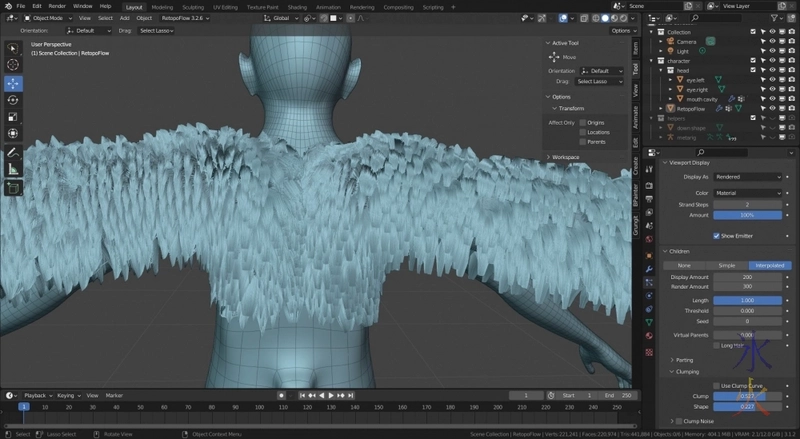The height and width of the screenshot is (439, 800).
Task: Switch to the UV Editing workspace tab
Action: 225,7
